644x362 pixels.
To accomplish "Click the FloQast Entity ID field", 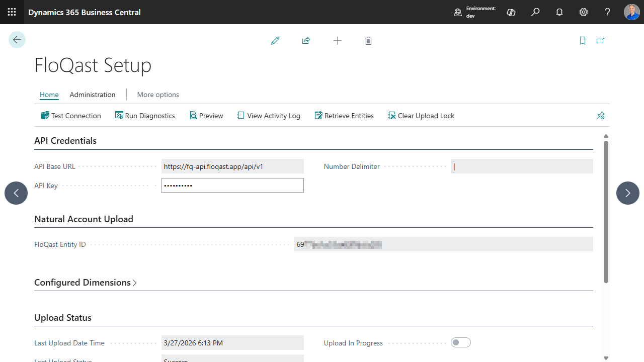I will [443, 244].
